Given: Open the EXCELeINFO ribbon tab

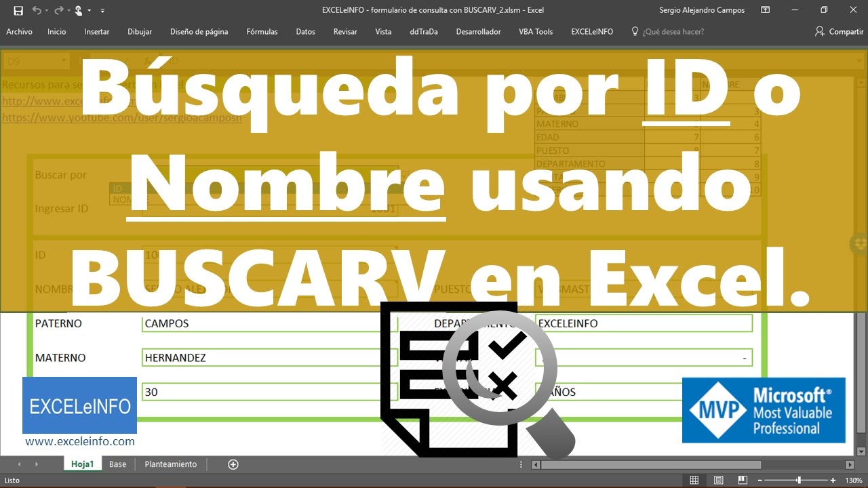Looking at the screenshot, I should pos(592,32).
